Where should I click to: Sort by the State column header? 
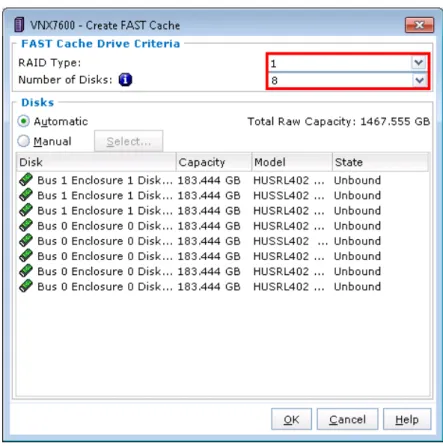[x=380, y=162]
